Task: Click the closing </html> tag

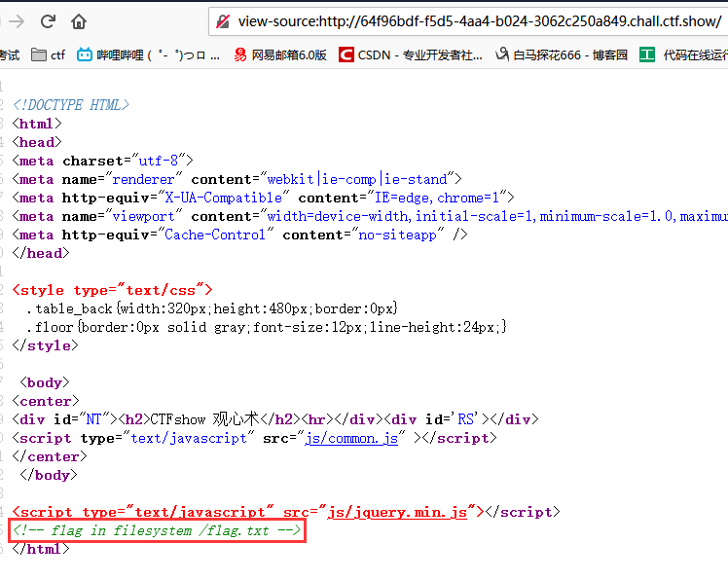Action: pyautogui.click(x=41, y=549)
